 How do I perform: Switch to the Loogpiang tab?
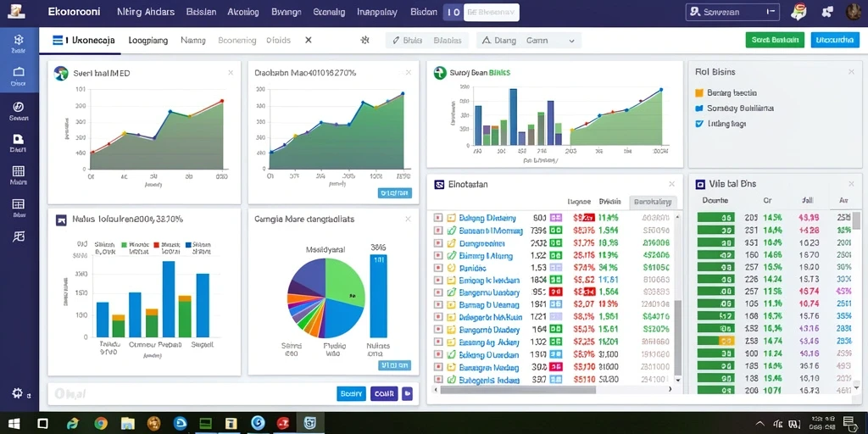coord(147,41)
